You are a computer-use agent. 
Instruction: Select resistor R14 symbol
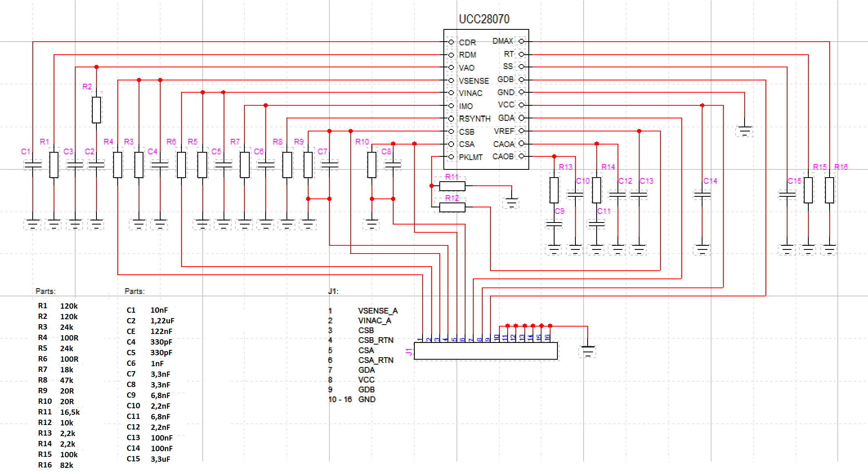coord(597,190)
